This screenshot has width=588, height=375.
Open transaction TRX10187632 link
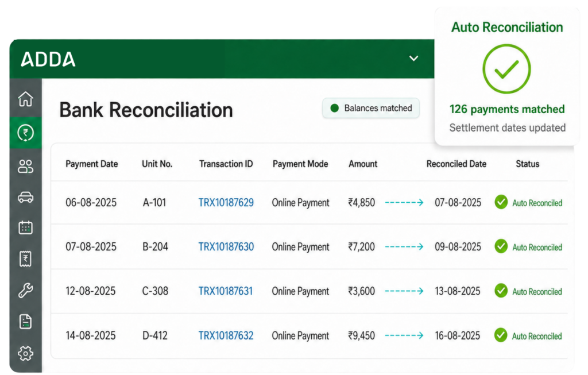226,335
